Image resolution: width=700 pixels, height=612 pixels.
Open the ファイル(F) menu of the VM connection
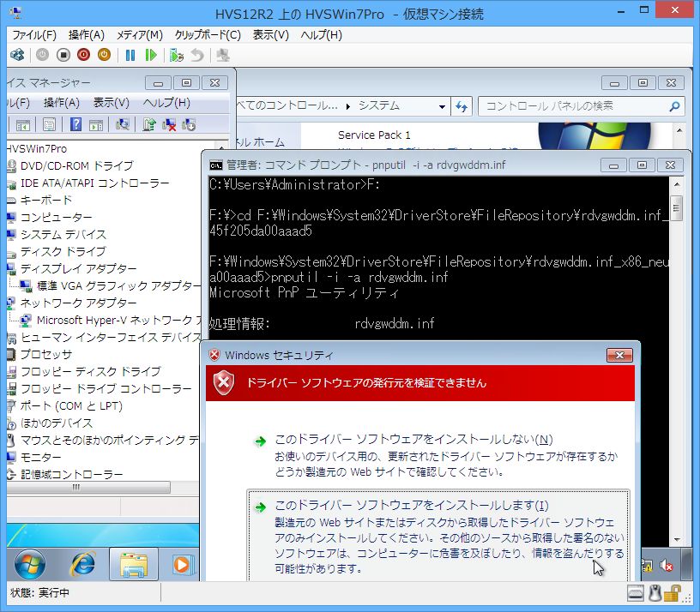(x=34, y=35)
